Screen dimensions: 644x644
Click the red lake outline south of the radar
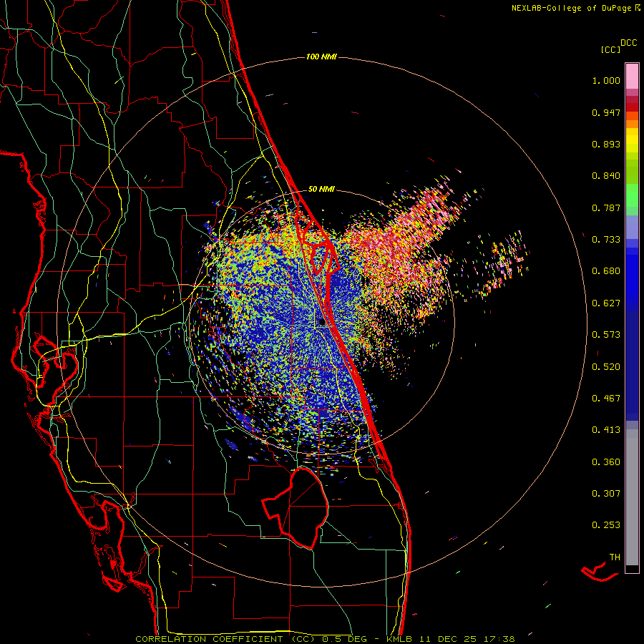coord(296,508)
